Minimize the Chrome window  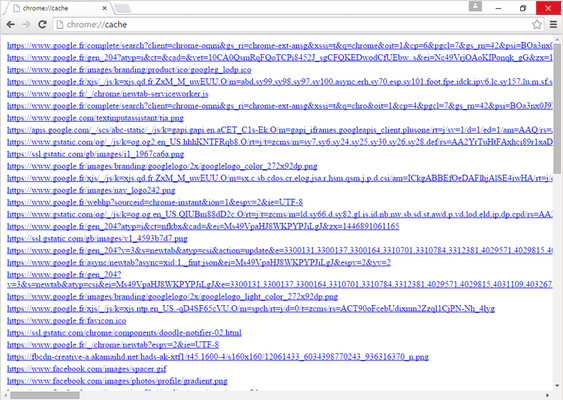pyautogui.click(x=498, y=8)
